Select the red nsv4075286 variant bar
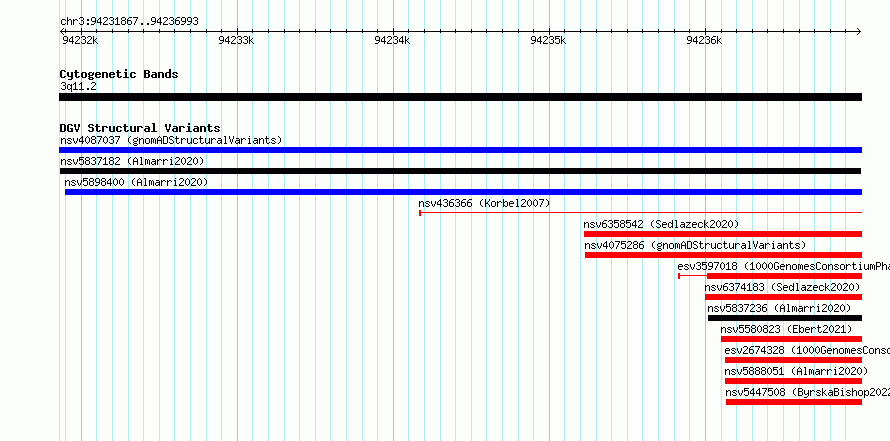Screen dimensions: 890x441 point(723,255)
